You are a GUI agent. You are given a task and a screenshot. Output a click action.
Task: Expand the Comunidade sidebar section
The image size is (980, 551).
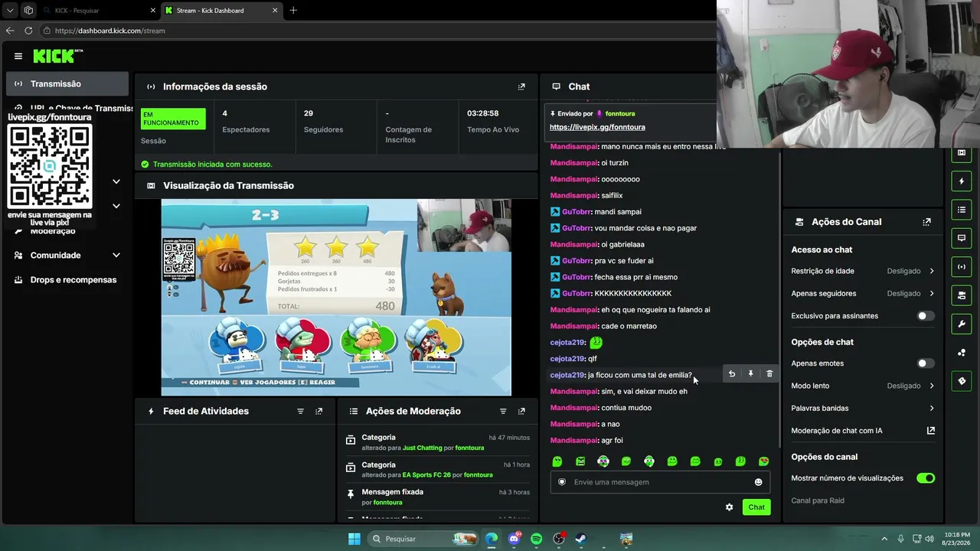coord(67,255)
